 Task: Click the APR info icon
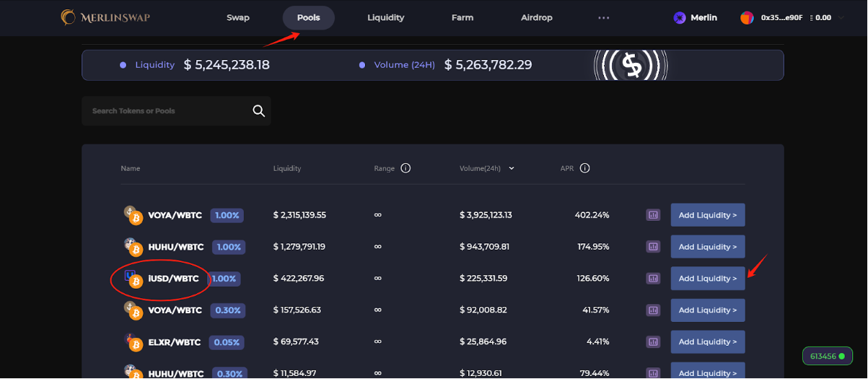click(x=585, y=168)
